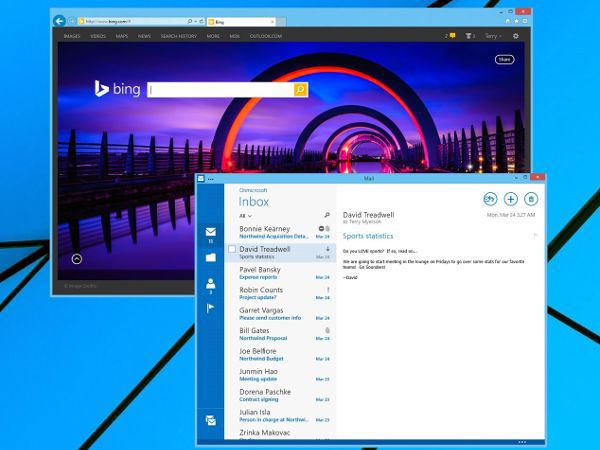Open Folders icon in Mail sidebar
Viewport: 600px width, 450px height.
(x=210, y=257)
